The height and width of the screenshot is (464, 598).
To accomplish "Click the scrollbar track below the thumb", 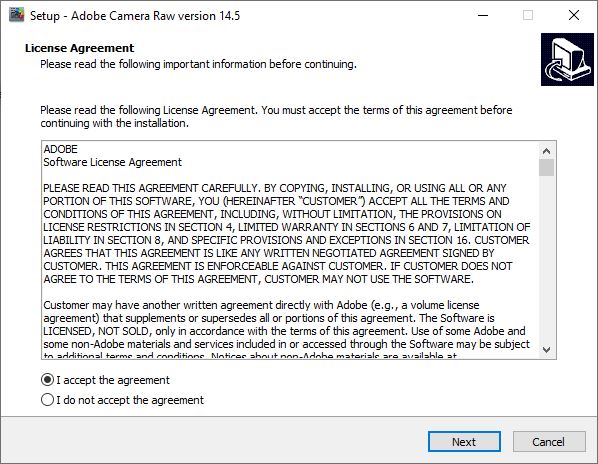I will tap(547, 259).
